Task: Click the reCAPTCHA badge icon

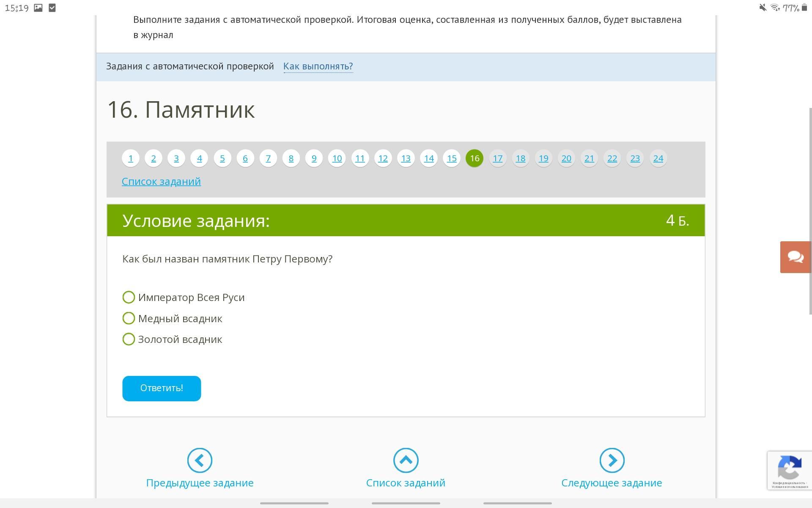Action: coord(789,468)
